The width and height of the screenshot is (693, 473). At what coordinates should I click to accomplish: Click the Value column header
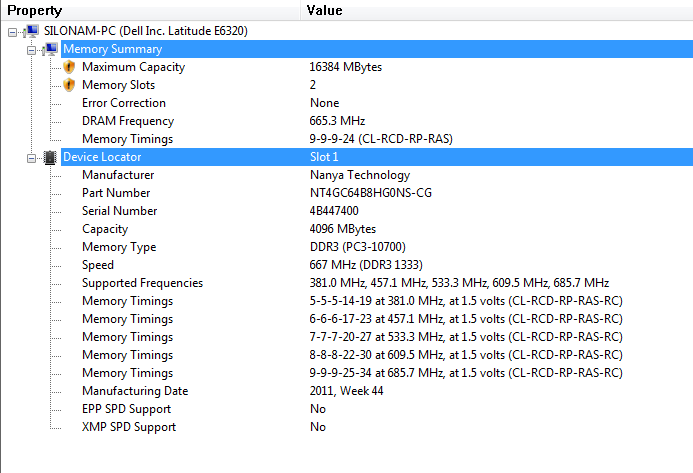coord(497,10)
